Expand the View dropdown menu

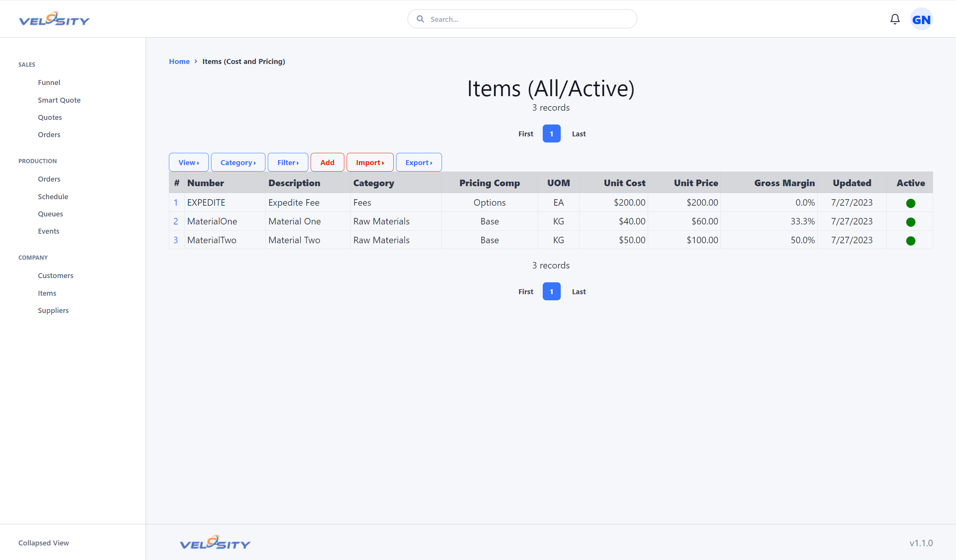coord(189,162)
